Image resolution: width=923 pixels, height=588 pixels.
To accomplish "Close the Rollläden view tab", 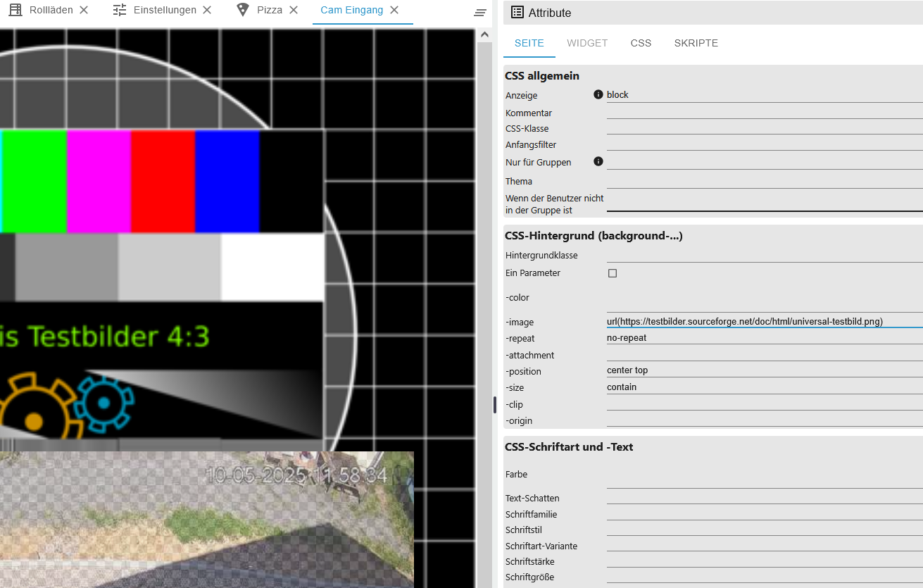I will (x=84, y=10).
